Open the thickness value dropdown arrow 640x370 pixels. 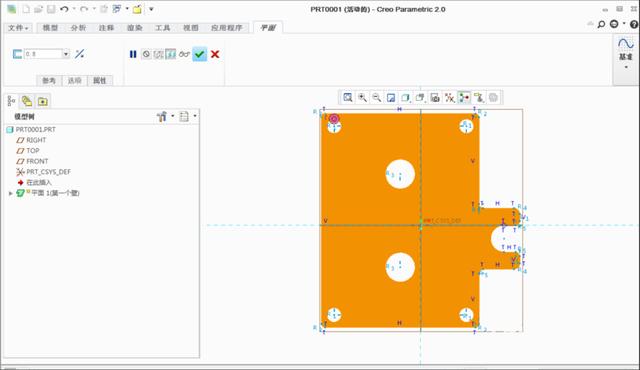coord(66,54)
